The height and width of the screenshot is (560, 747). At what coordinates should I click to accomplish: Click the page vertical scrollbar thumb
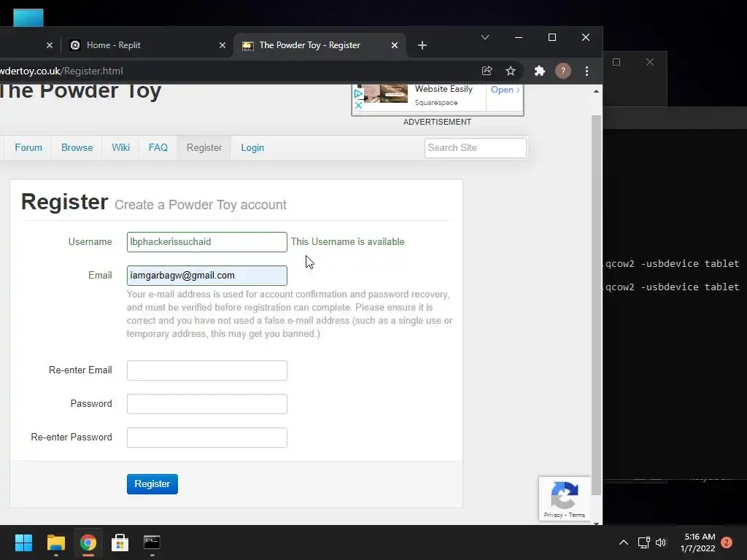[597, 305]
